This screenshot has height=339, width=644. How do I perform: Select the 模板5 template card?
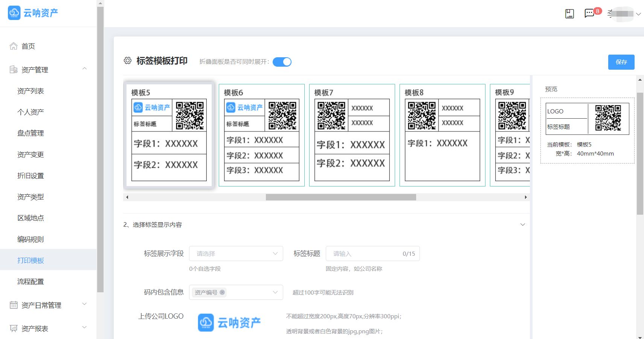(x=169, y=135)
